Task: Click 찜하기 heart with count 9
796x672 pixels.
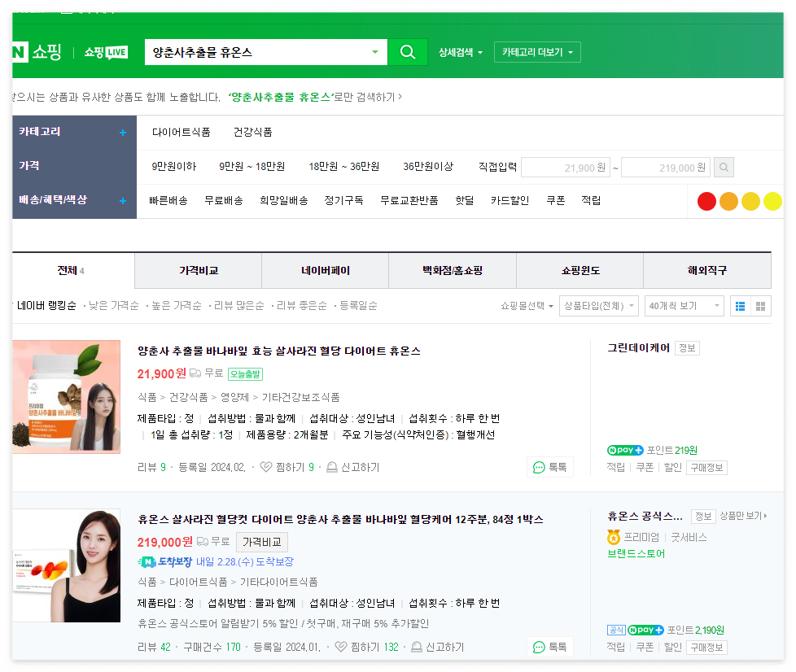Action: [x=266, y=467]
